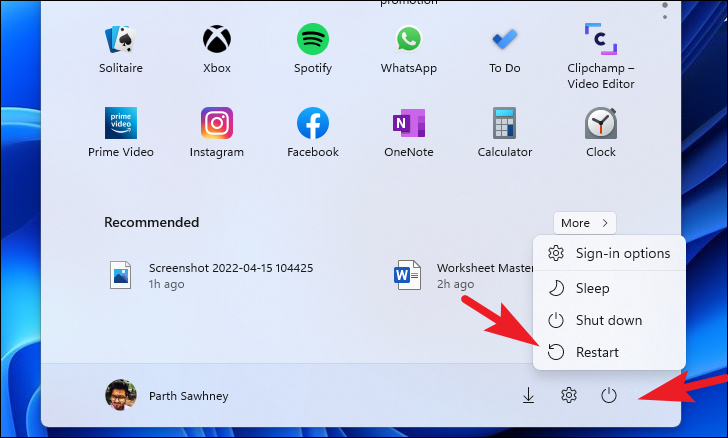Expand More recommended items
This screenshot has width=728, height=438.
(x=585, y=223)
